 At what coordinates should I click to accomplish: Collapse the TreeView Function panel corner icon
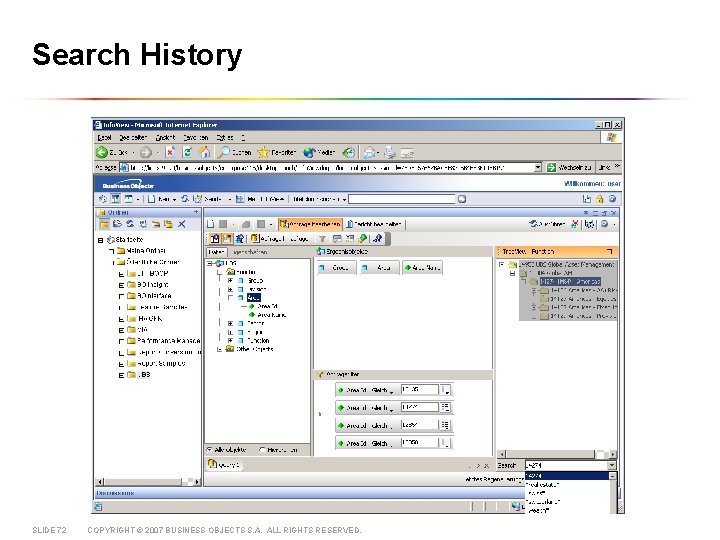pos(609,252)
